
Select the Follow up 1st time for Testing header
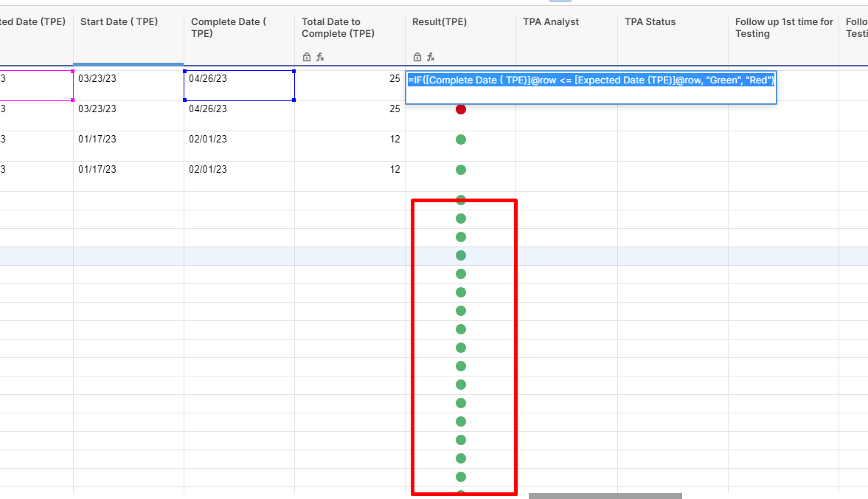pos(783,27)
